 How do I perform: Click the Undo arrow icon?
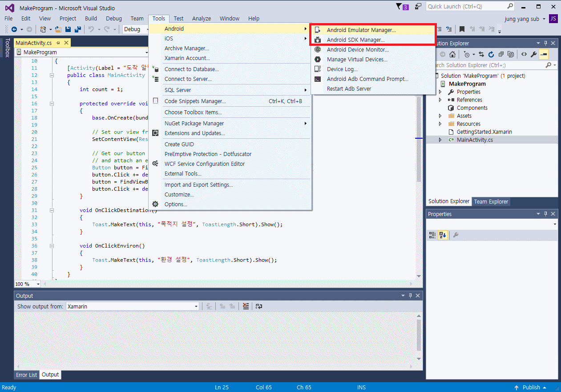click(91, 29)
